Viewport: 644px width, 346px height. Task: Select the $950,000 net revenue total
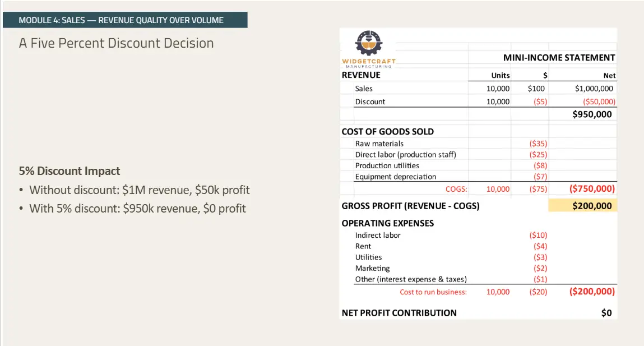pos(592,114)
